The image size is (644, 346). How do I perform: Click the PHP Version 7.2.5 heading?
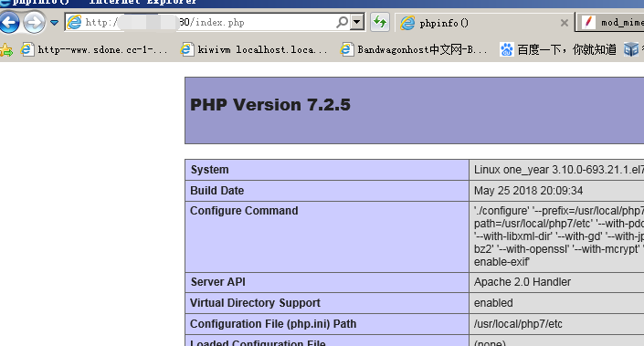(270, 105)
